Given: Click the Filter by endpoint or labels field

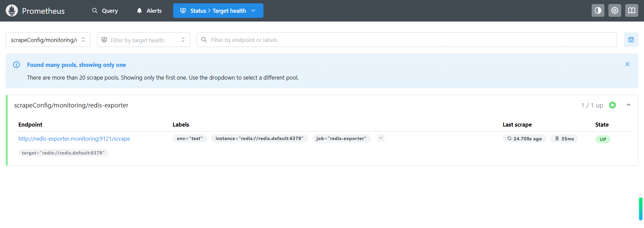Looking at the screenshot, I should (406, 40).
